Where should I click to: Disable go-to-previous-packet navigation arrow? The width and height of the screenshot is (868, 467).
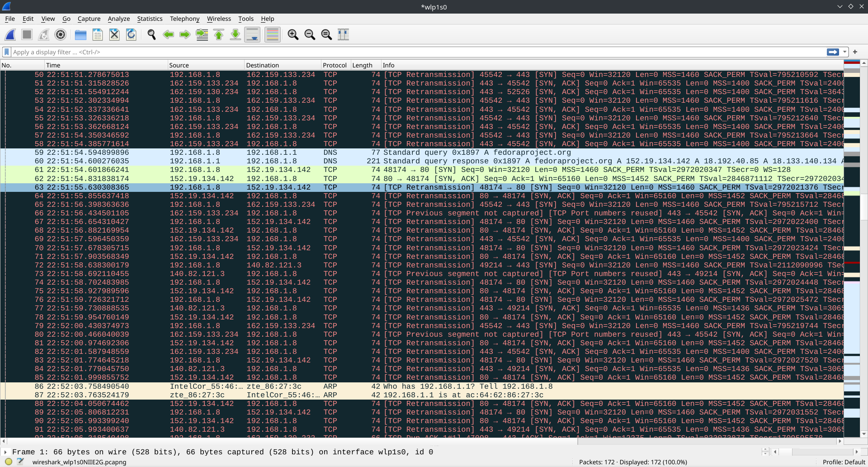(168, 34)
